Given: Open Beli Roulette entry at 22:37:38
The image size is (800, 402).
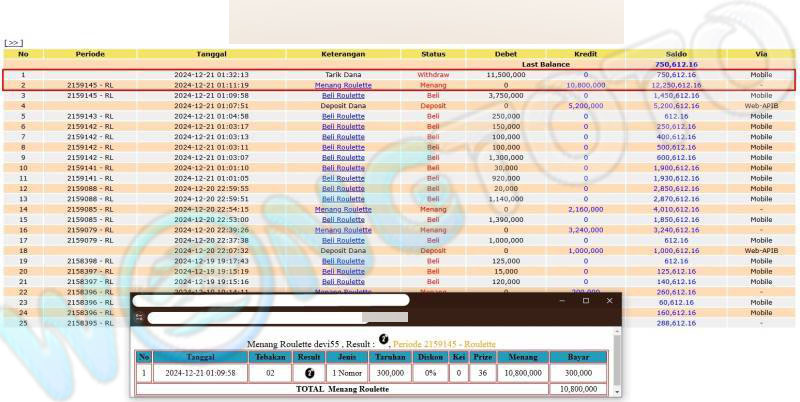Looking at the screenshot, I should tap(343, 240).
